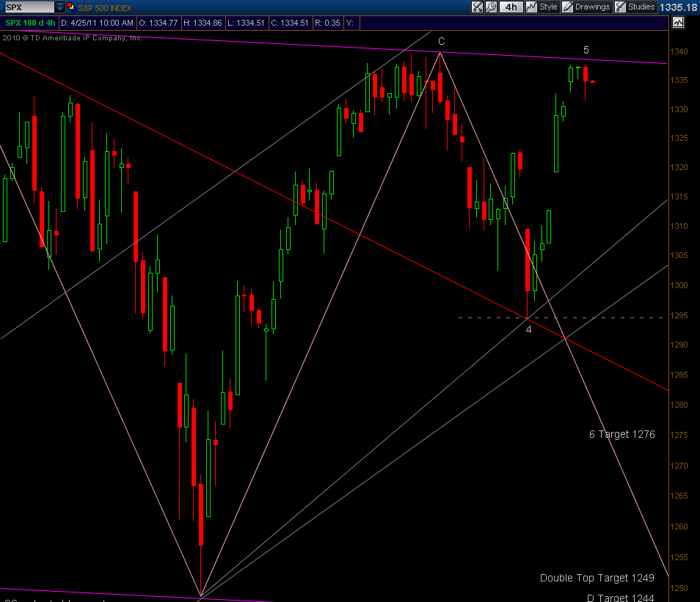Click the last price 1335.18 display
This screenshot has width=700, height=602.
pyautogui.click(x=677, y=7)
